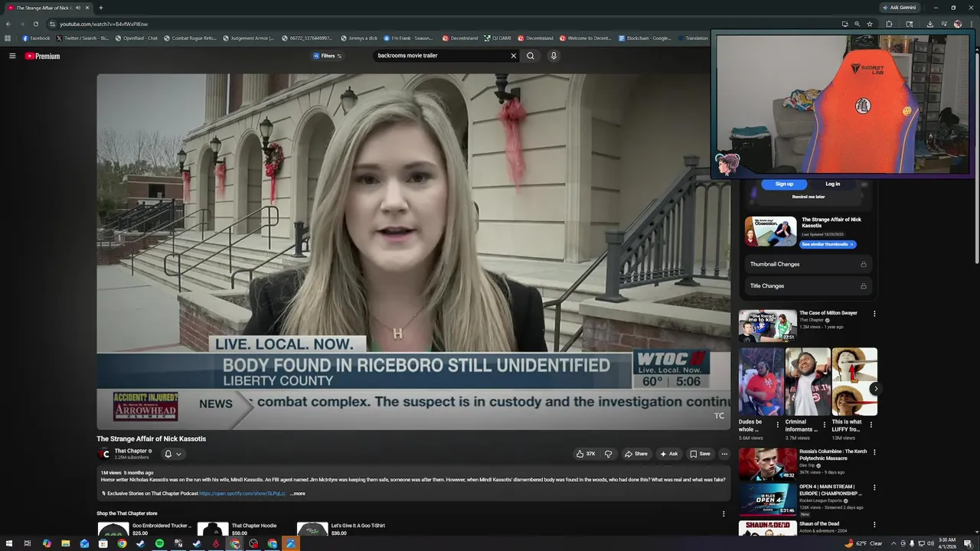Open options for Russia's Columbine video

(x=874, y=452)
